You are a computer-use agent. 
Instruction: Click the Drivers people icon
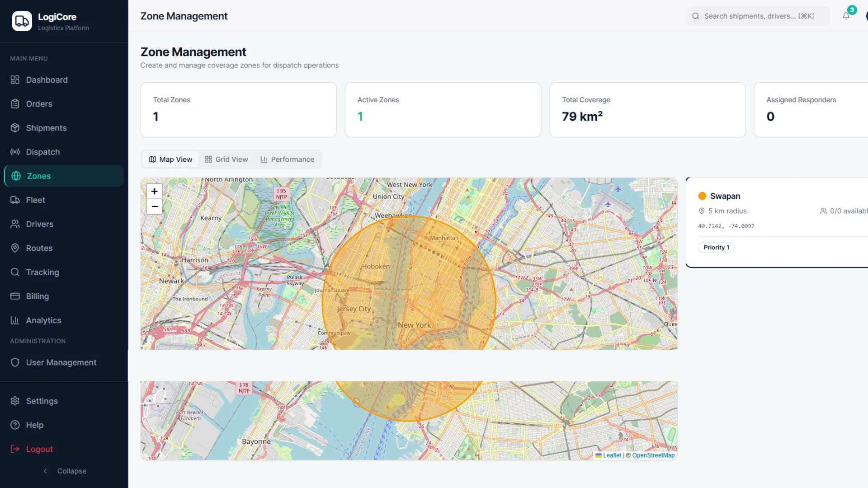pos(15,224)
